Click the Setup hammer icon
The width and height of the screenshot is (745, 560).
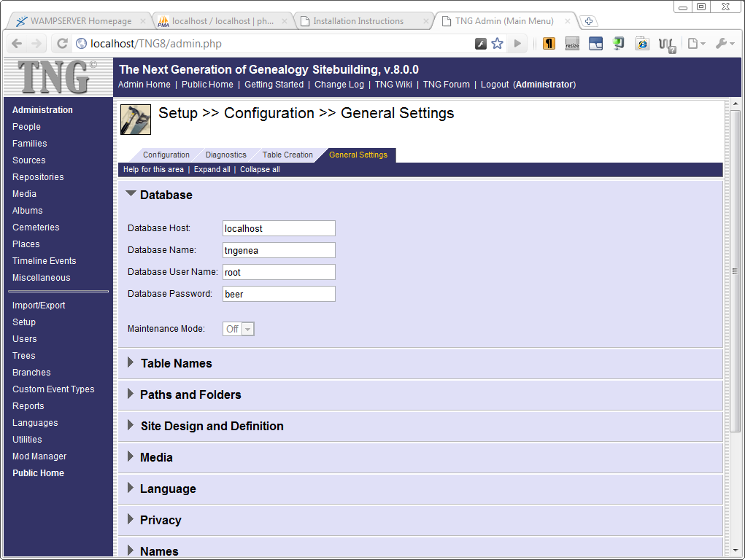pos(136,120)
